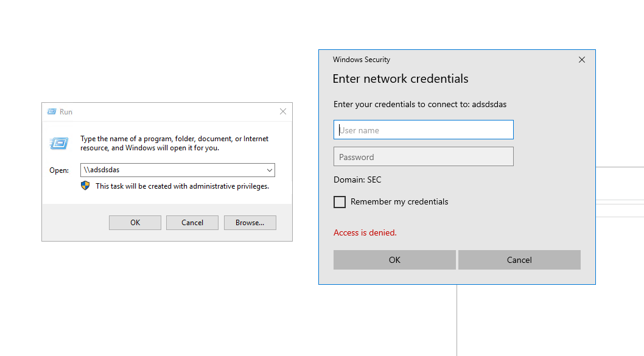Click the small Run icon in the title bar
This screenshot has width=644, height=356.
coord(52,112)
